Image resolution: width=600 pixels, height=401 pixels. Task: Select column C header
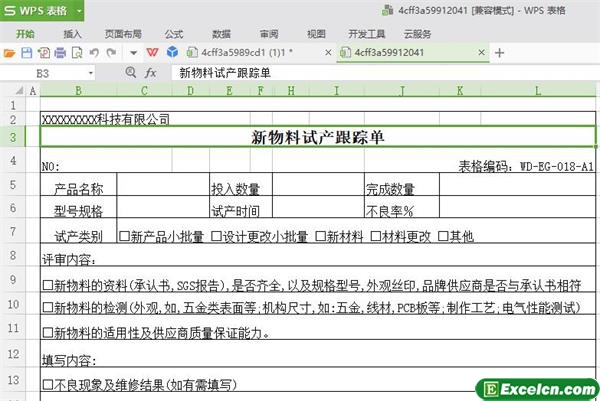click(144, 91)
